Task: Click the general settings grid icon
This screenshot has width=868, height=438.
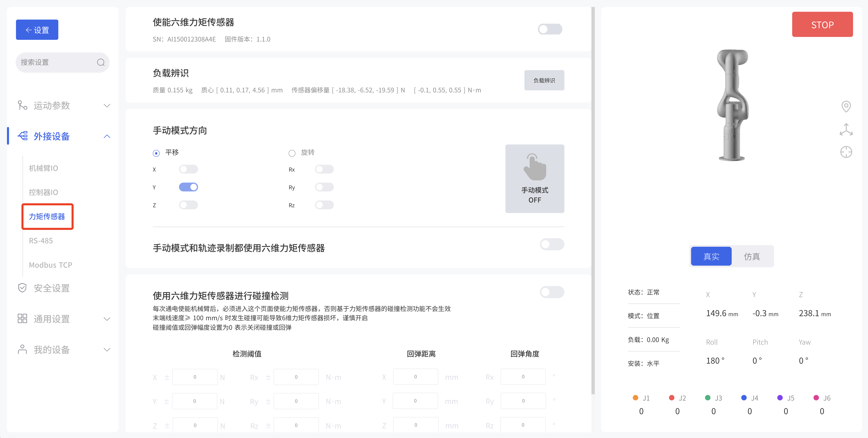Action: point(22,319)
